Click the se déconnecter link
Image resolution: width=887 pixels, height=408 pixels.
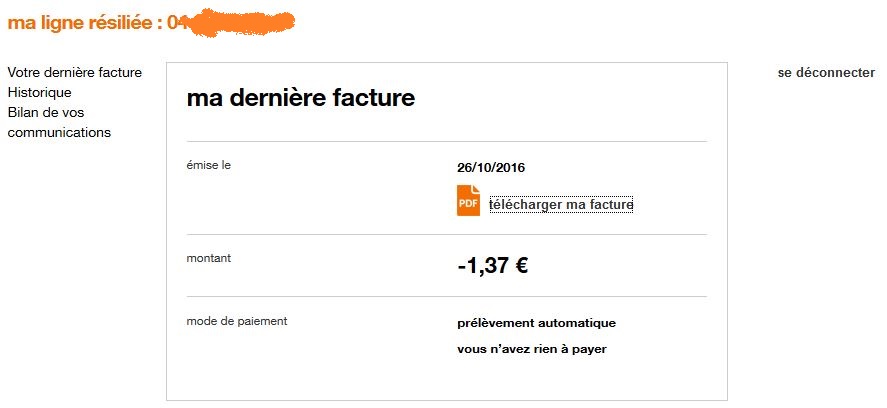(x=826, y=73)
